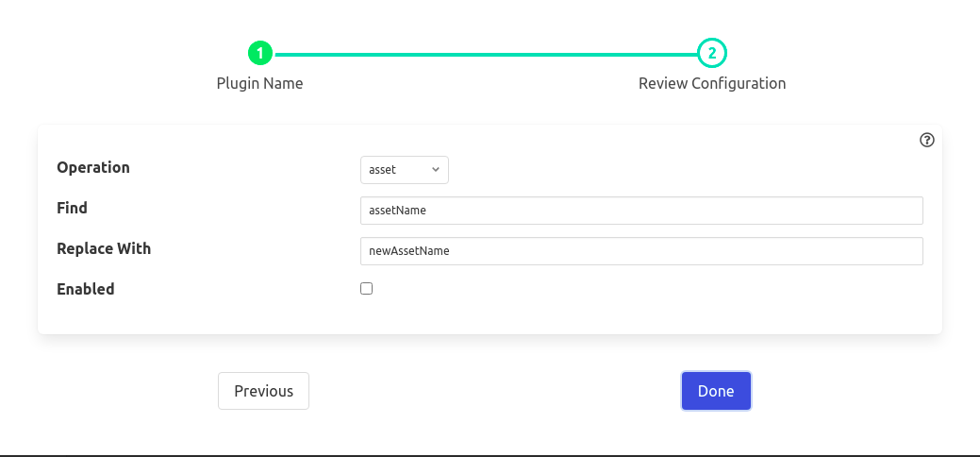
Task: Click the Find label text
Action: tap(72, 208)
